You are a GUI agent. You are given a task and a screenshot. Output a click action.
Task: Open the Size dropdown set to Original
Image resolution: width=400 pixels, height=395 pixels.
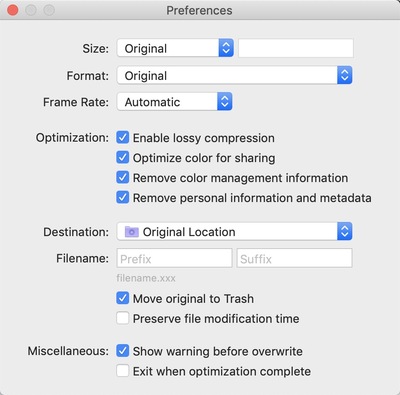coord(175,48)
